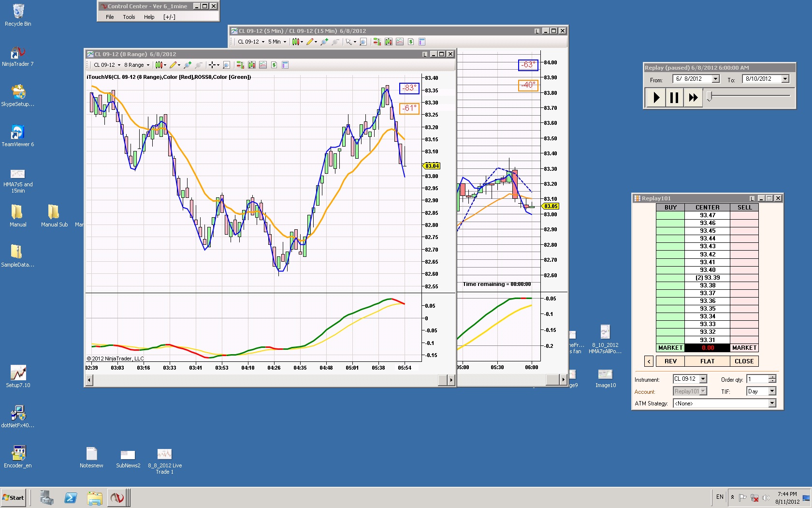The image size is (812, 508).
Task: Open Chart Trader icon in 8 Range toolbar
Action: click(240, 65)
